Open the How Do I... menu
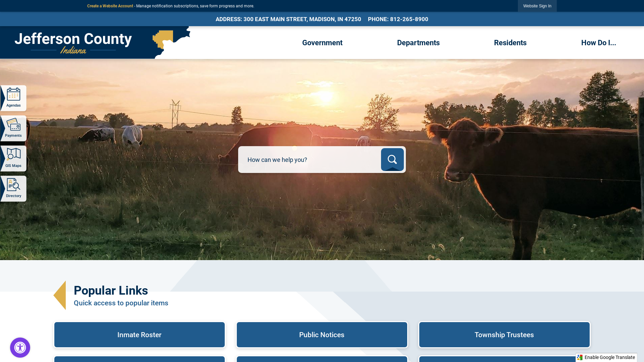 [598, 43]
